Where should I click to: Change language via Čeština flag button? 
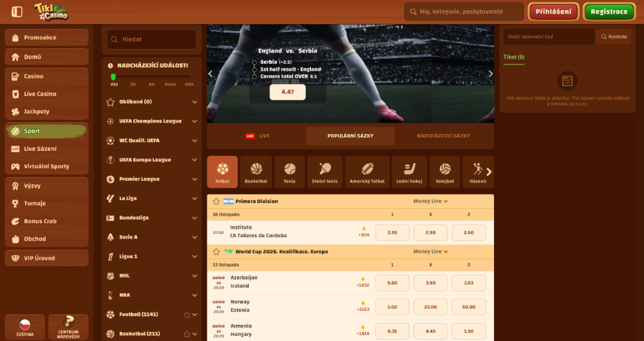click(x=25, y=327)
